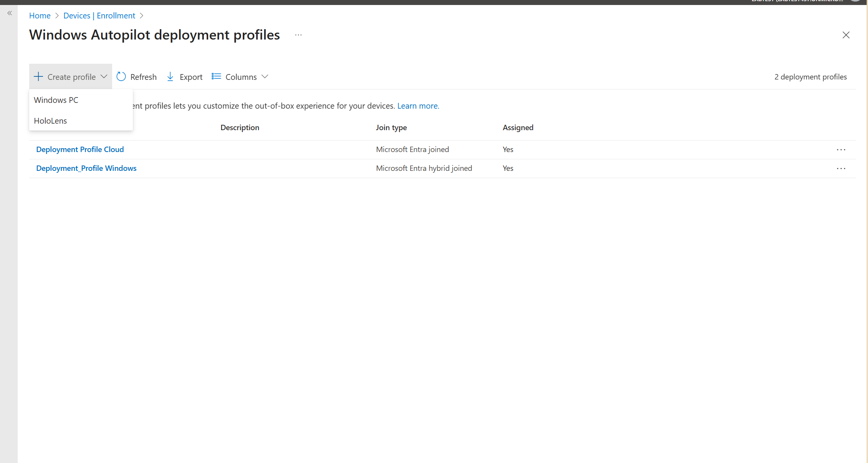Sort by the Assigned column header
Viewport: 868px width, 463px height.
pyautogui.click(x=518, y=127)
